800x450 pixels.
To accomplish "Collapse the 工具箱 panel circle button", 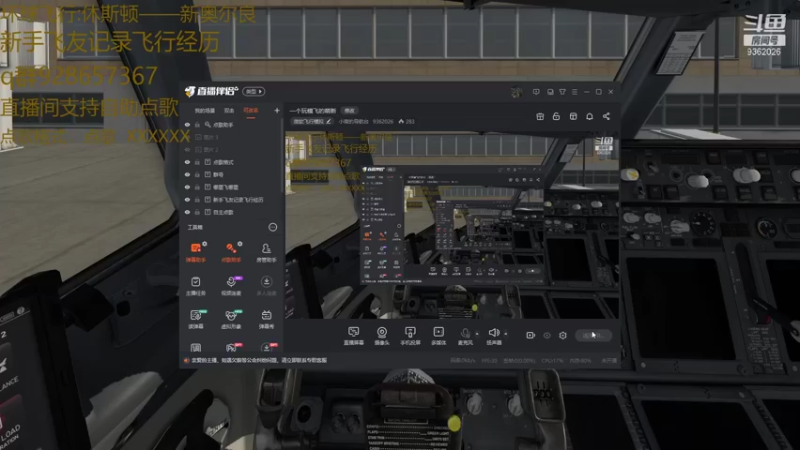I will (x=273, y=227).
